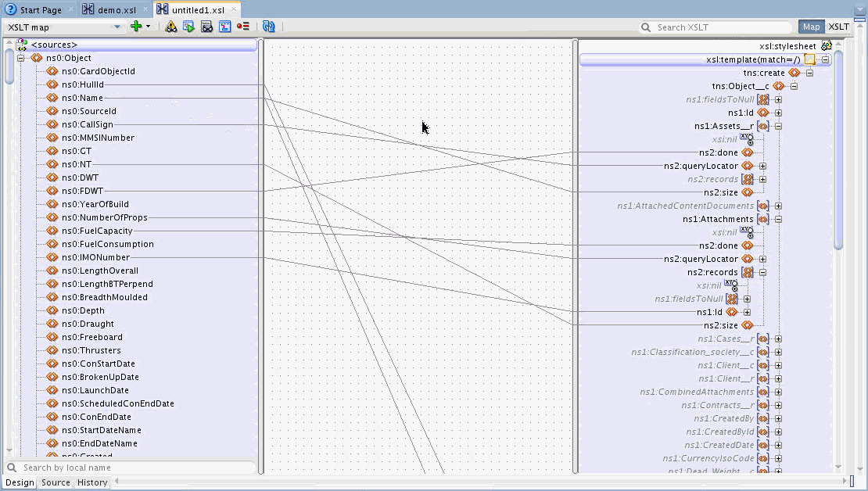The height and width of the screenshot is (491, 868).
Task: Collapse the ns1:Attachments node
Action: point(778,219)
